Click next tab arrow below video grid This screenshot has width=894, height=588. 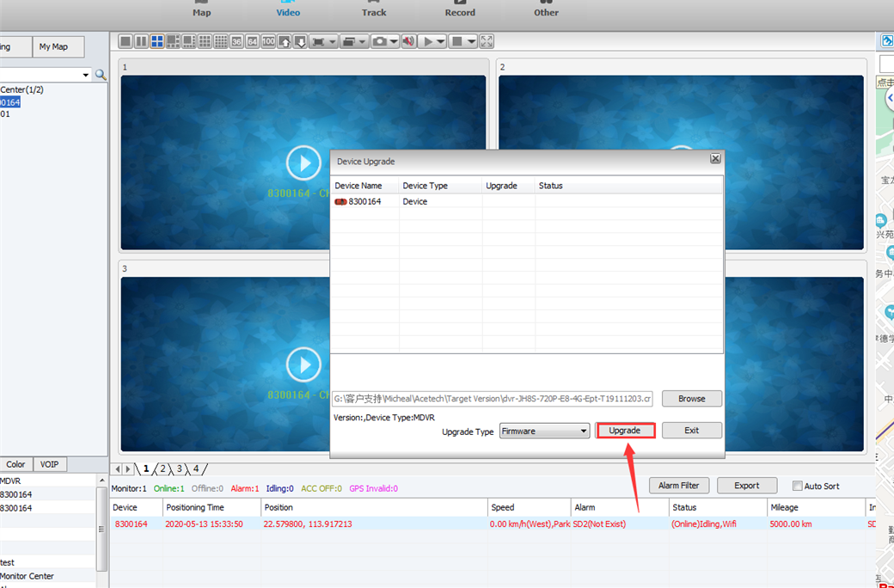point(128,469)
